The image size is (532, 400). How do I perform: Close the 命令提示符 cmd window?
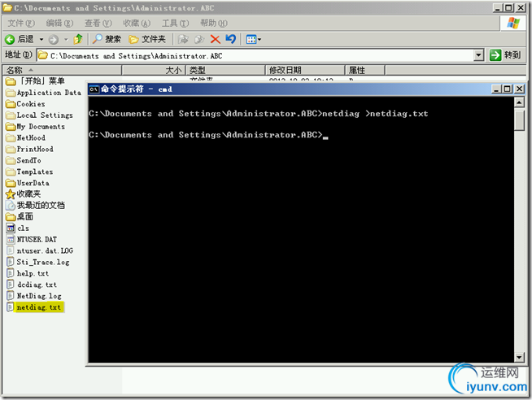point(519,89)
